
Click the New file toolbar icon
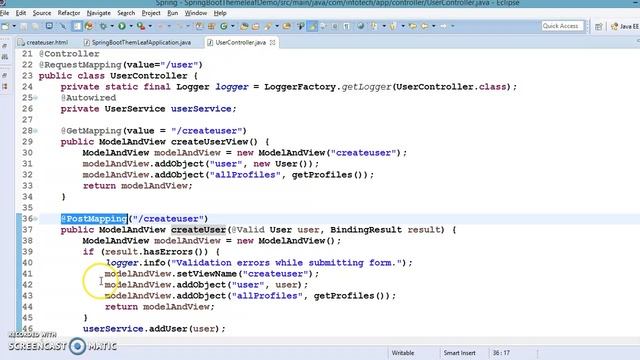coord(5,26)
